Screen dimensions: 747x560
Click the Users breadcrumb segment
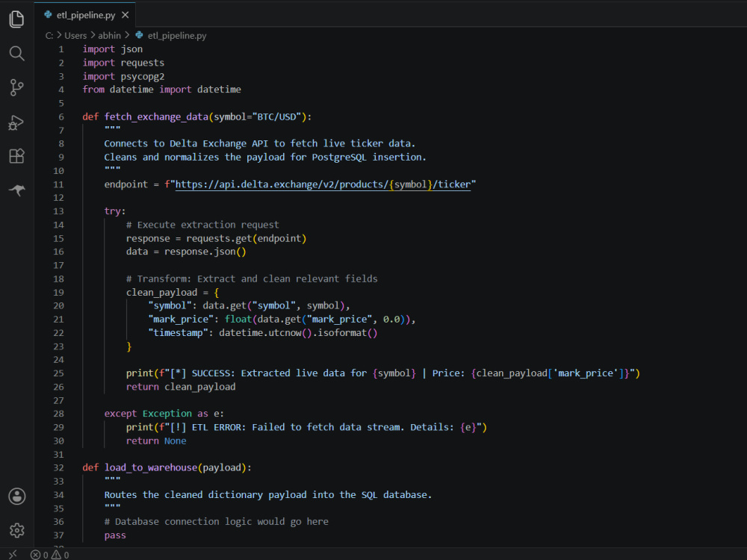(x=75, y=36)
